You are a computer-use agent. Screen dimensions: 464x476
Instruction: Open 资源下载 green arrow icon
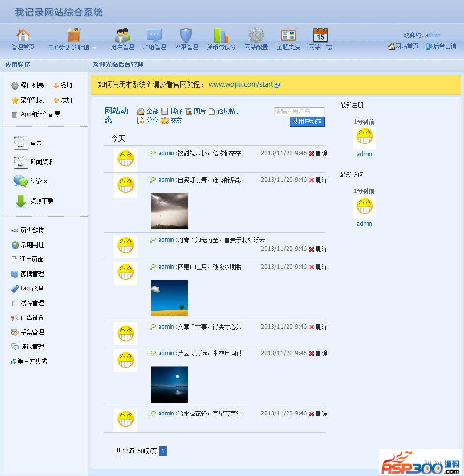click(21, 201)
